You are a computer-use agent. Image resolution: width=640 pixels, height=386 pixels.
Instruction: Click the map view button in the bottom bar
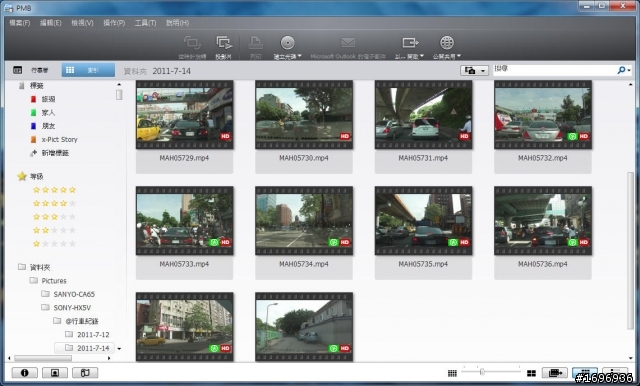[x=85, y=373]
